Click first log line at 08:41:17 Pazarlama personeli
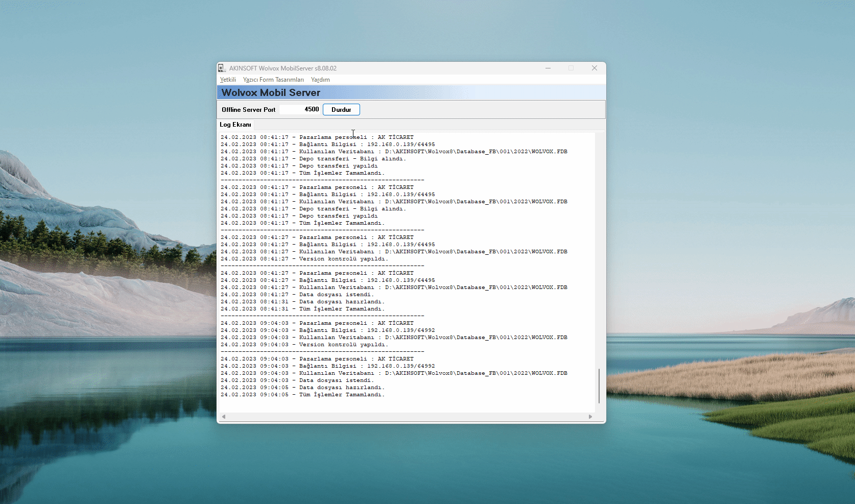This screenshot has width=855, height=504. pos(317,137)
